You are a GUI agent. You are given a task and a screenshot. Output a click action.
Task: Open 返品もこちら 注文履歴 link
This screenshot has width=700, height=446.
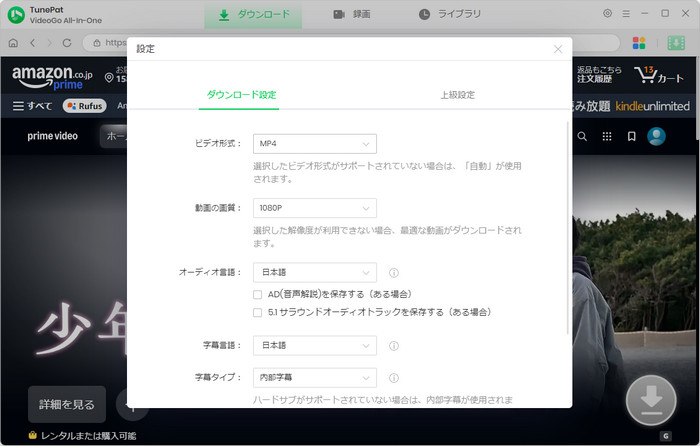(599, 75)
